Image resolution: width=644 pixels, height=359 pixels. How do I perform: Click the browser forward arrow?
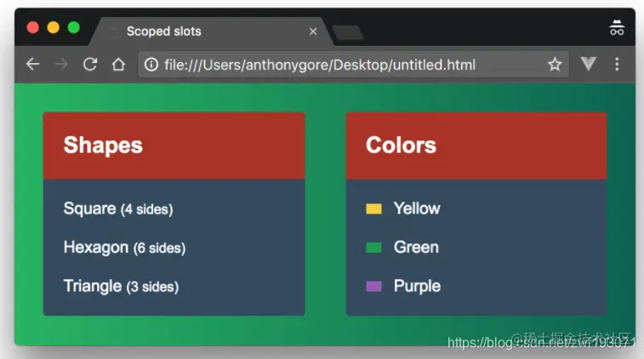[61, 64]
